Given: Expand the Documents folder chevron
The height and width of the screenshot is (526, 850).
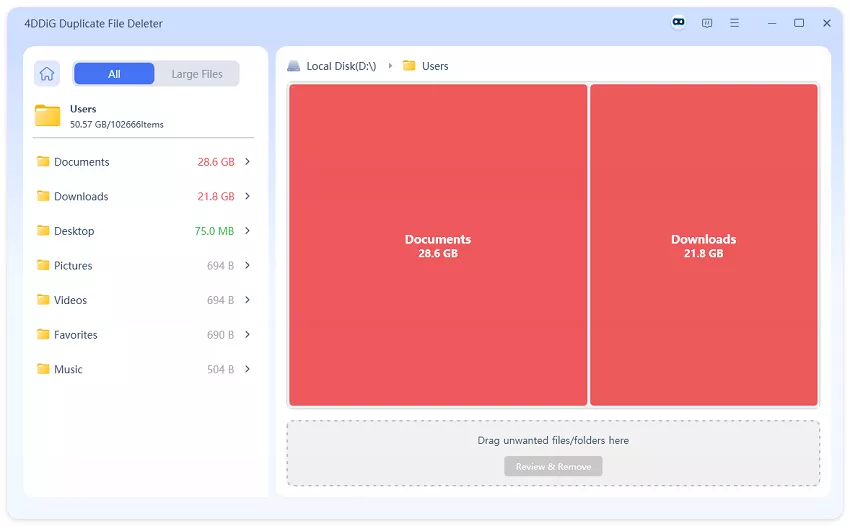Looking at the screenshot, I should click(x=247, y=162).
